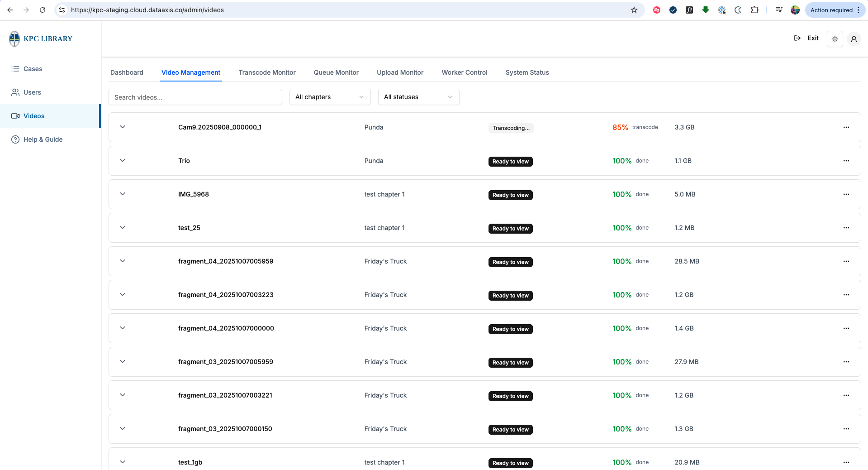Click Ready to view badge for Trio
The width and height of the screenshot is (868, 470).
[510, 162]
